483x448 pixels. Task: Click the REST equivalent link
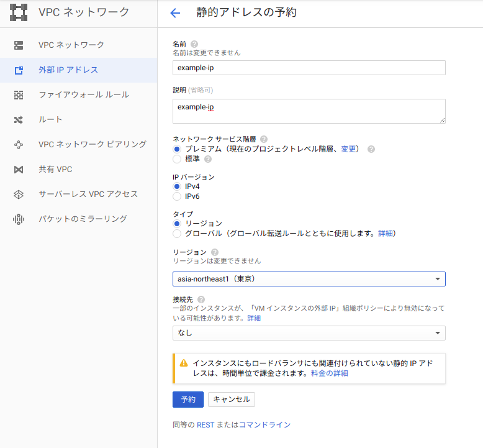205,425
